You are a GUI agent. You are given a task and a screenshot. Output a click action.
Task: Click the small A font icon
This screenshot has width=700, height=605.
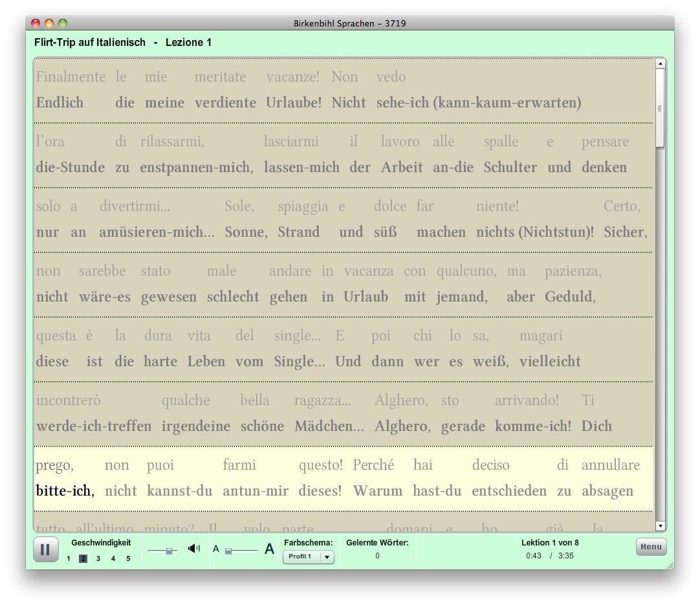point(216,549)
